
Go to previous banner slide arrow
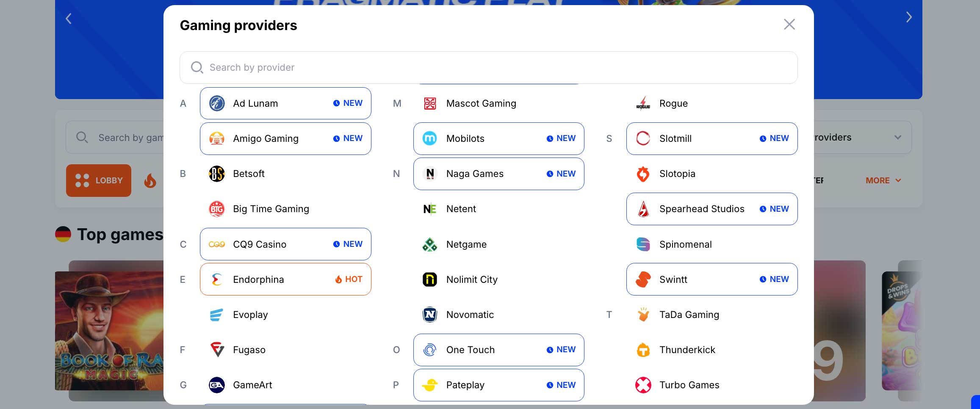pyautogui.click(x=69, y=18)
